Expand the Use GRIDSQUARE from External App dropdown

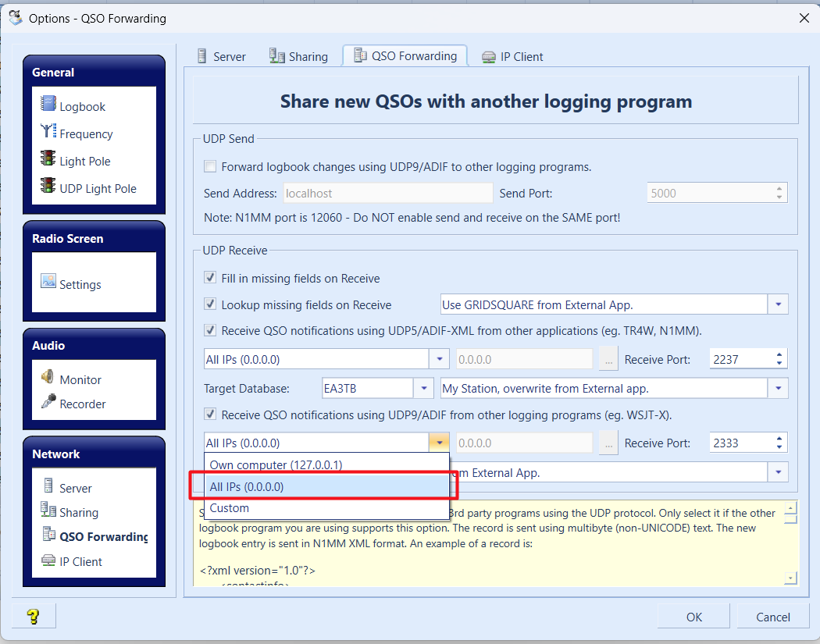pos(778,304)
